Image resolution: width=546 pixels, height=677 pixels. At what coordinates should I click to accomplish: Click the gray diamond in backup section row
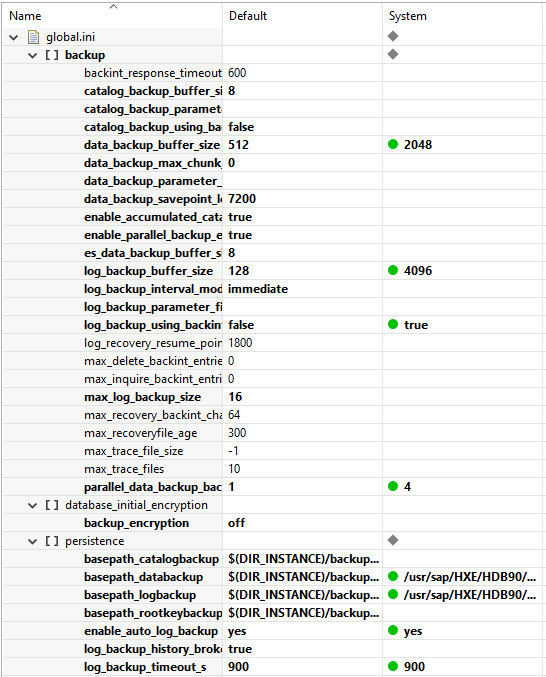click(393, 54)
